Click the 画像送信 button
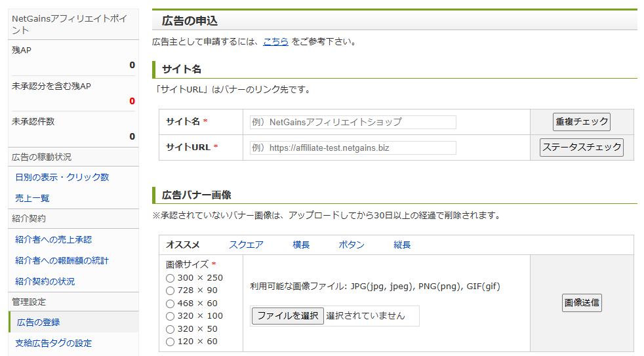This screenshot has width=644, height=356. click(582, 303)
